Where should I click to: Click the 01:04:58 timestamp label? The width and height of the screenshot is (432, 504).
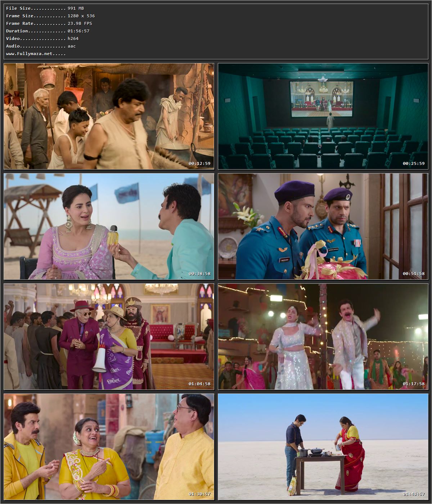coord(199,384)
